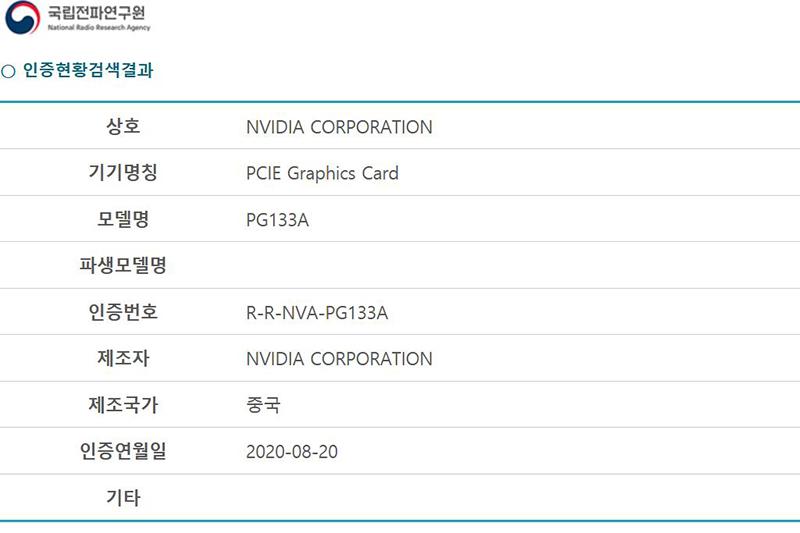Select certification number R-R-NVA-PG133A
Screen dimensions: 800x533
(x=316, y=313)
